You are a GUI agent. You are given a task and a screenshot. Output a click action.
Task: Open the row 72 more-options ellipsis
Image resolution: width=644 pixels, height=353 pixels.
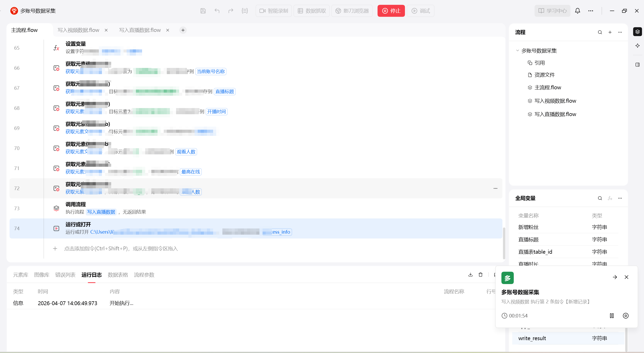495,188
